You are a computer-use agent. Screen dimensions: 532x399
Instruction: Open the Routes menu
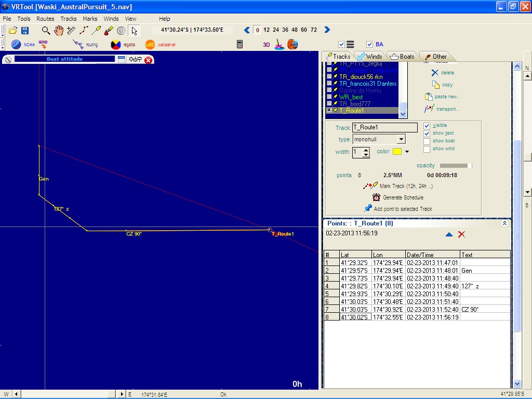pyautogui.click(x=45, y=19)
